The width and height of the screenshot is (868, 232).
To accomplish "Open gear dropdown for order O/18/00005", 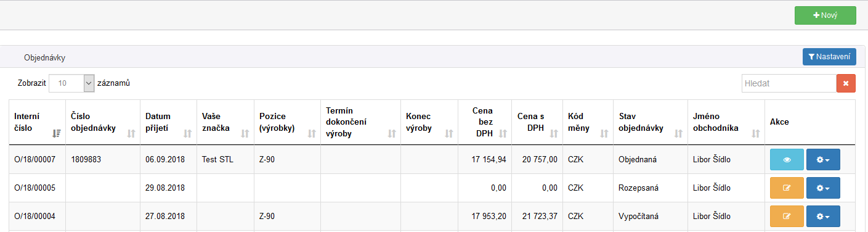I will point(823,188).
